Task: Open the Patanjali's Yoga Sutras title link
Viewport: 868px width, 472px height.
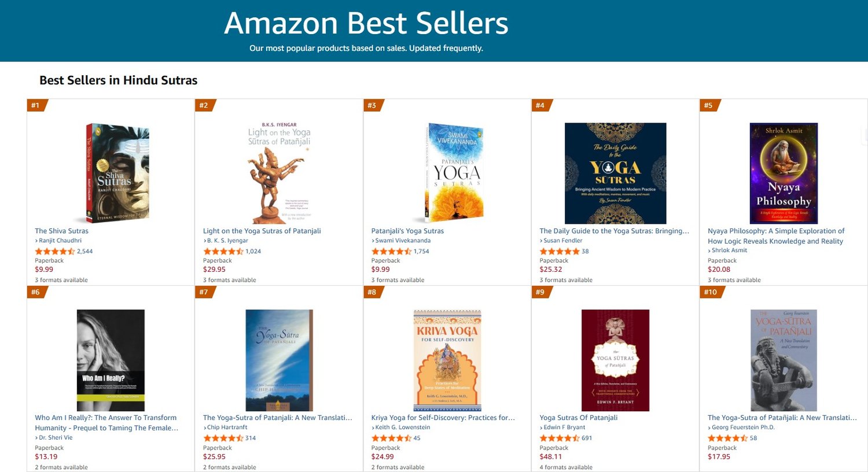Action: 407,231
